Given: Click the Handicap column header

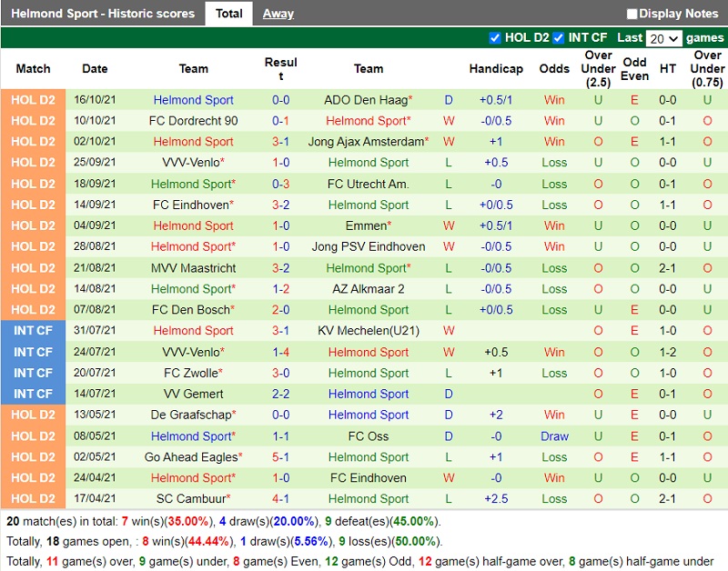Looking at the screenshot, I should (x=497, y=68).
